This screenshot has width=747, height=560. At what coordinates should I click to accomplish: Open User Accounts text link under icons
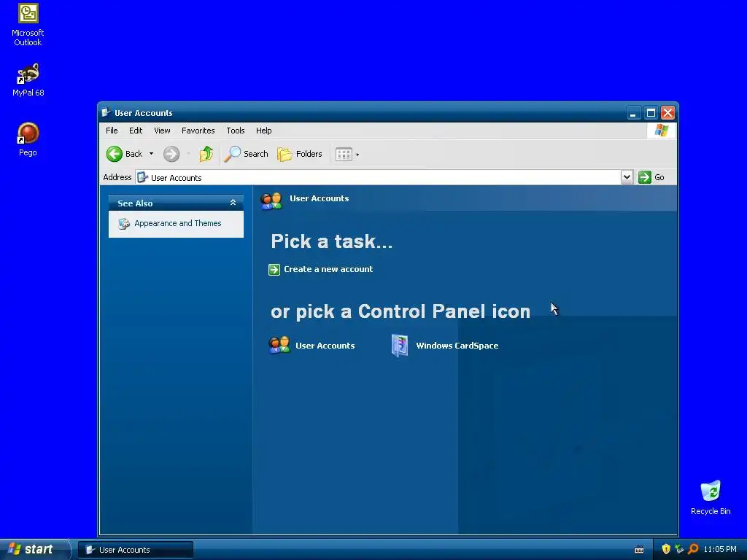pos(325,346)
